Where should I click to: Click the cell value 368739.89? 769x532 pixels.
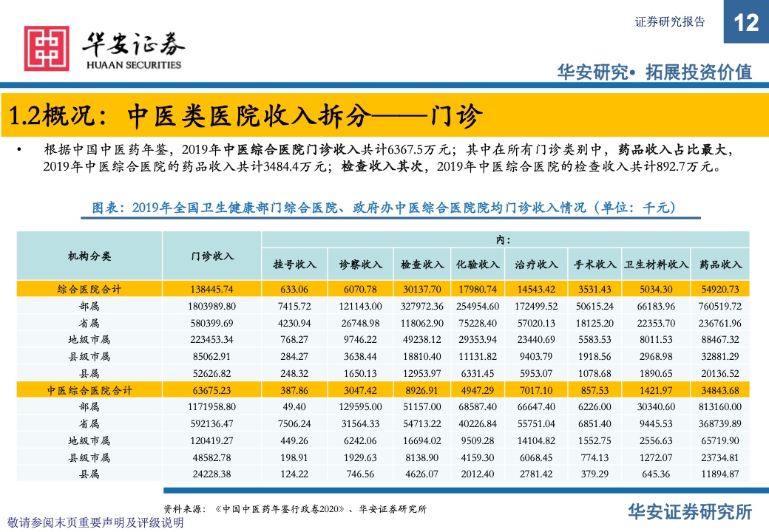[x=720, y=423]
